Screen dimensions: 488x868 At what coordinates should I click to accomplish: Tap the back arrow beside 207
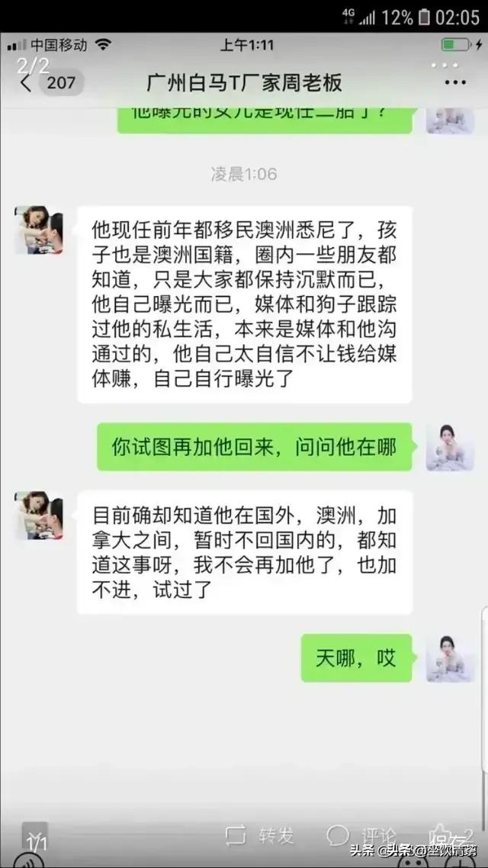pos(25,83)
